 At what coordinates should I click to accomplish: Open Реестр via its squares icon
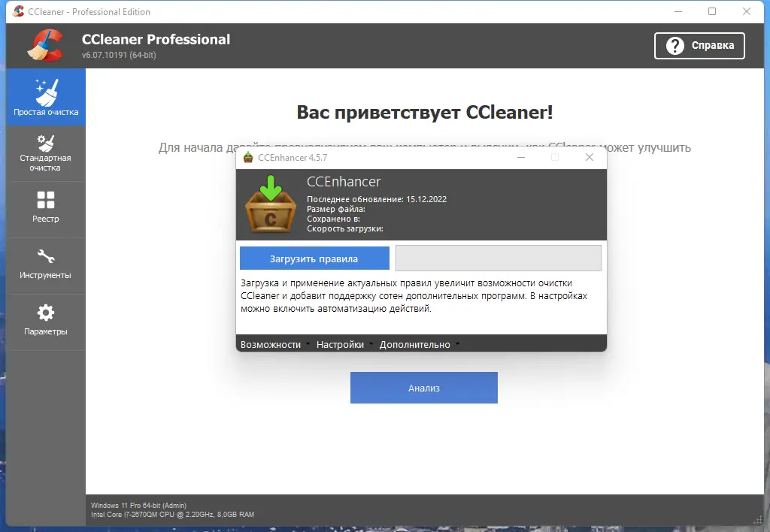47,201
